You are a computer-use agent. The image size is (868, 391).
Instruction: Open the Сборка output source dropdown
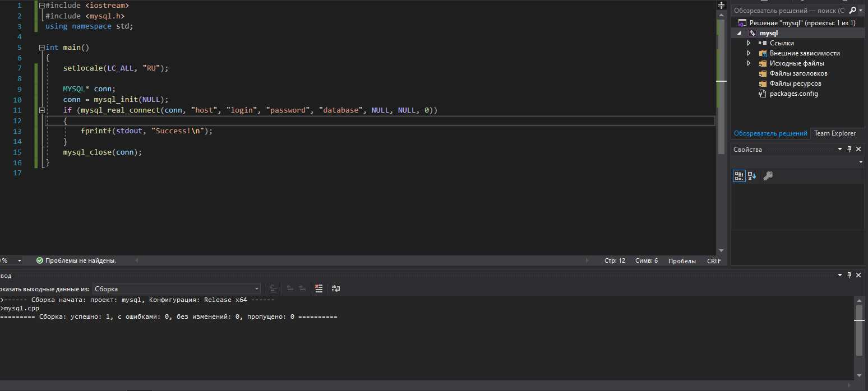(x=177, y=289)
